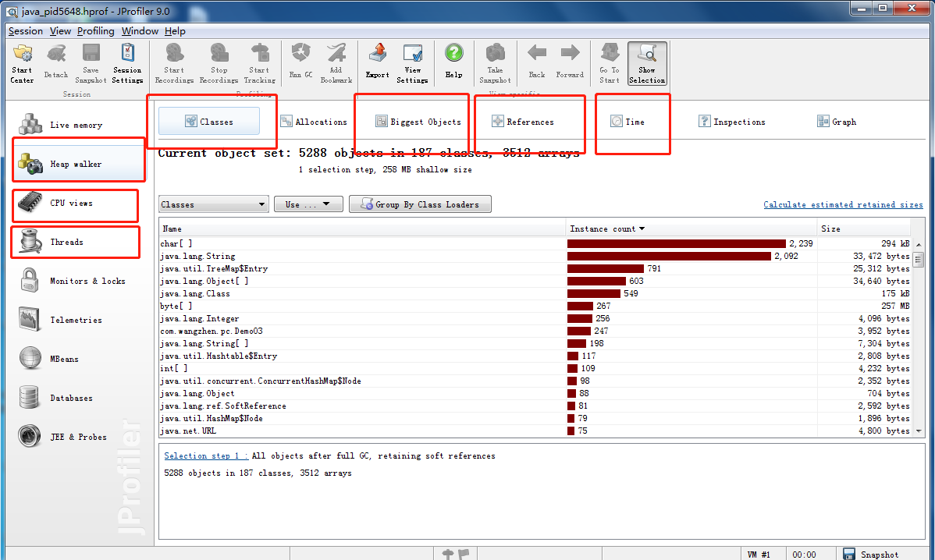Select the com.wangzhen.pc.Demo03 row
This screenshot has width=935, height=560.
pos(535,331)
